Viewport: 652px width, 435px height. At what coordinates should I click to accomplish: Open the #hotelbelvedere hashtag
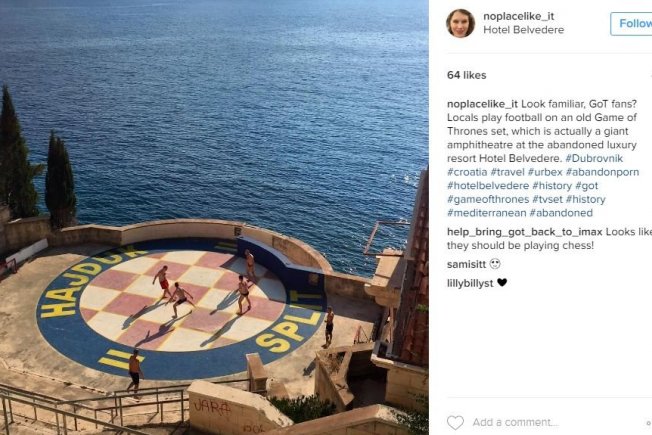pos(488,186)
